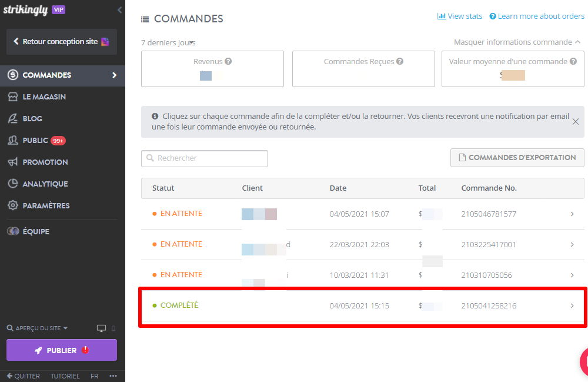This screenshot has width=588, height=382.
Task: Open the Commandes sidebar section
Action: 62,75
